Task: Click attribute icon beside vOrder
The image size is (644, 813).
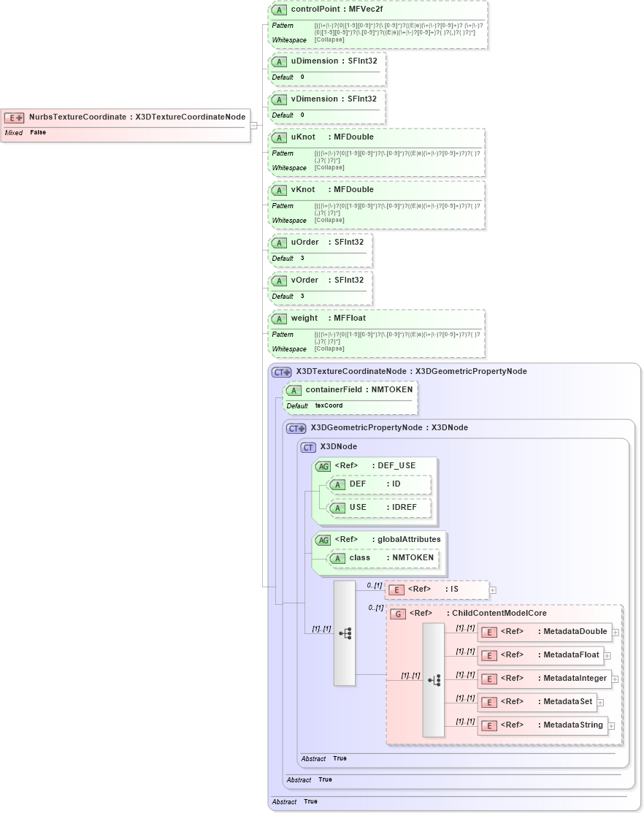Action: point(279,280)
